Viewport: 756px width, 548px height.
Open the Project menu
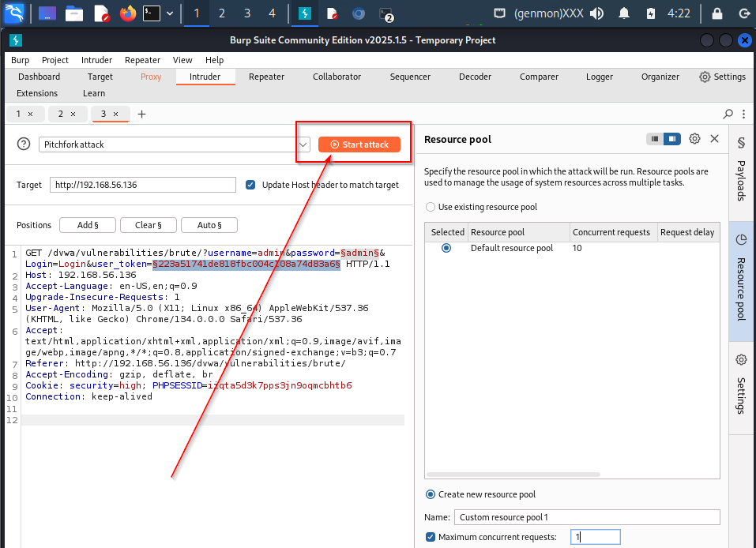[55, 60]
